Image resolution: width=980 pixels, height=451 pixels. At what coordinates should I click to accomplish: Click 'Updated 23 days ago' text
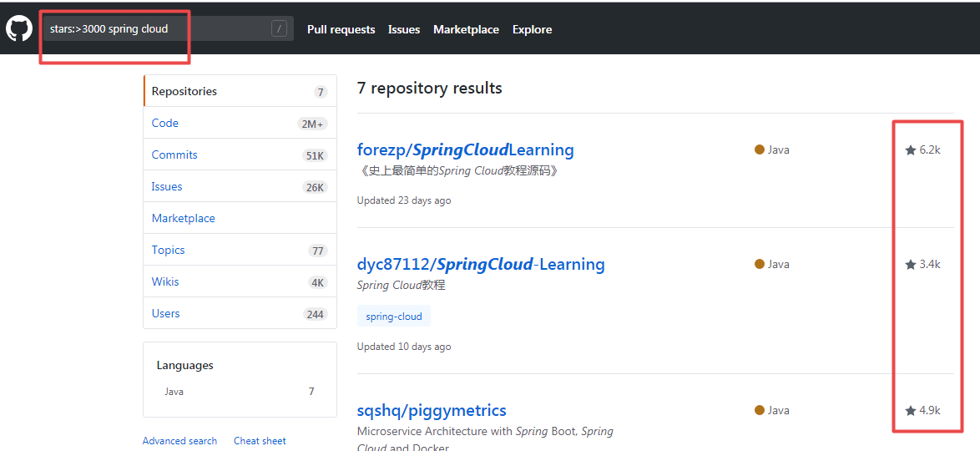[x=404, y=200]
